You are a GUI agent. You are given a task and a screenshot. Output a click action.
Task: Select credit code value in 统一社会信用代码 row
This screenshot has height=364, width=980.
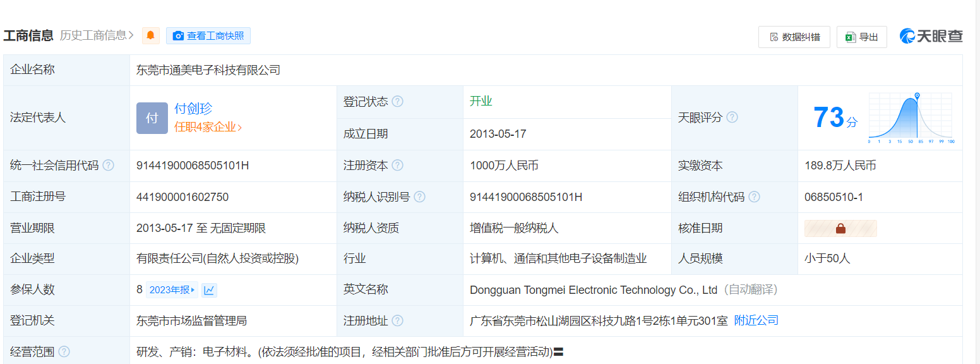tap(193, 166)
